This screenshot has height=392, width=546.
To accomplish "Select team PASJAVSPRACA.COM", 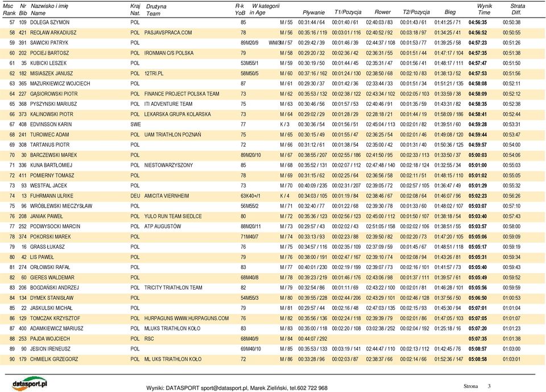I will [168, 32].
